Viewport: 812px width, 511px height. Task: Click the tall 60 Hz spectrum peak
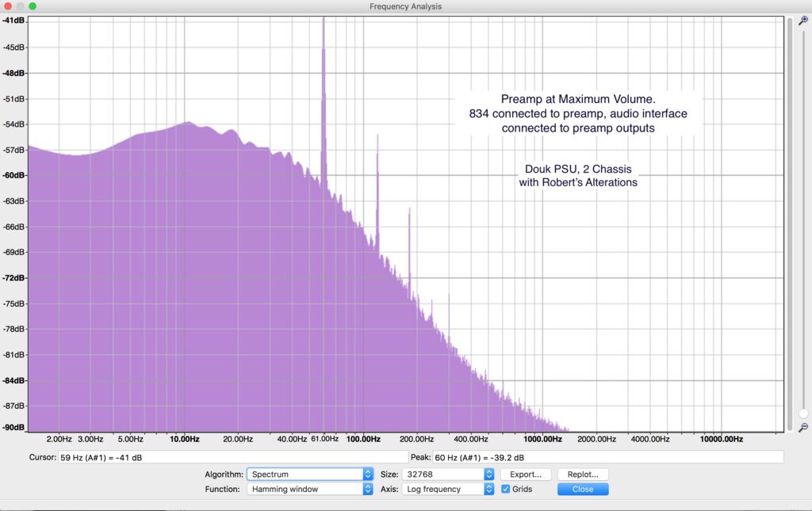click(x=324, y=104)
